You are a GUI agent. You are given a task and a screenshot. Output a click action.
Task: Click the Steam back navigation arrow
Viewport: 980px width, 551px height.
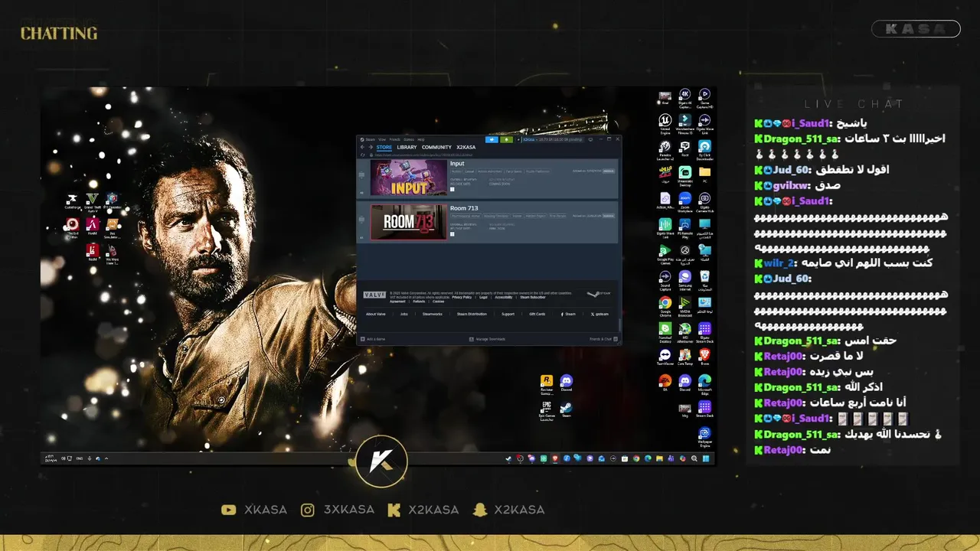coord(364,147)
